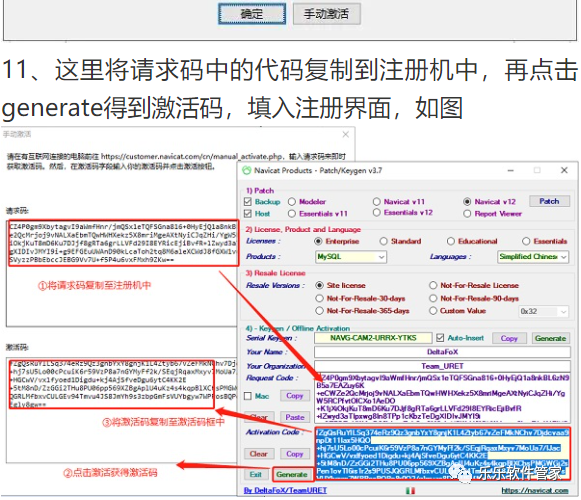Click Generate next to serial Copy button
Screen dimensions: 581x500
[x=550, y=338]
